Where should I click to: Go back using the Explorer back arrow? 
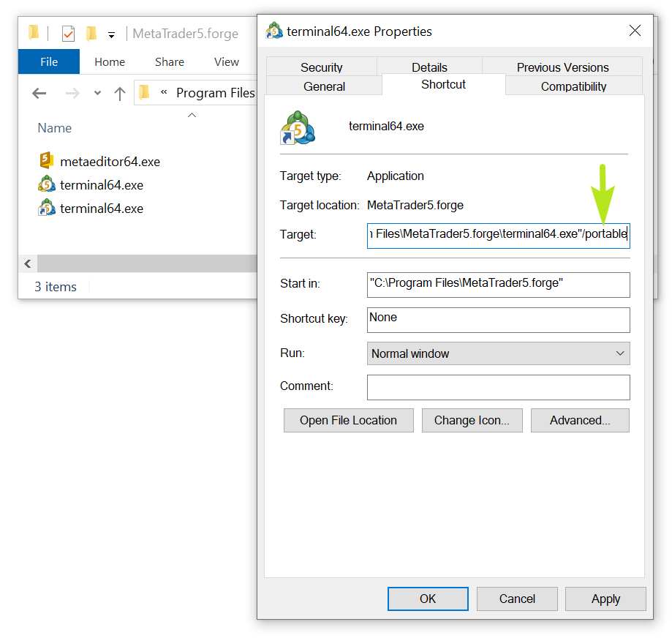click(x=39, y=93)
